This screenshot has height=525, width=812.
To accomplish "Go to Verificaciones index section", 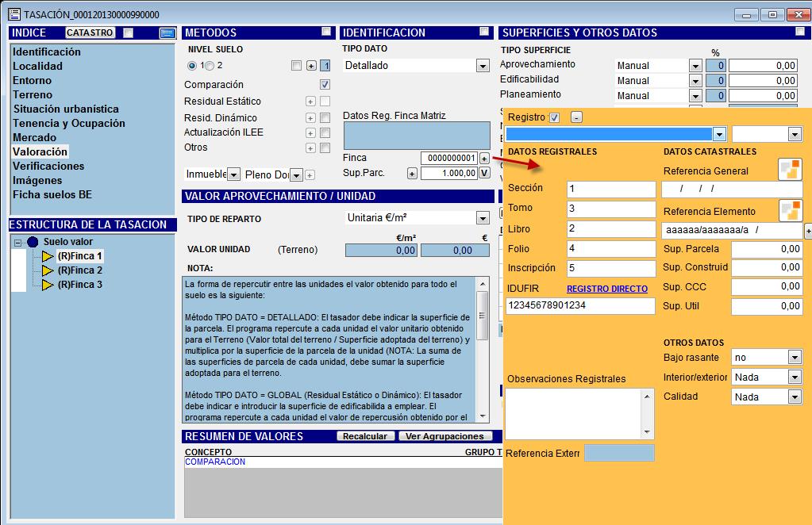I will pyautogui.click(x=48, y=166).
